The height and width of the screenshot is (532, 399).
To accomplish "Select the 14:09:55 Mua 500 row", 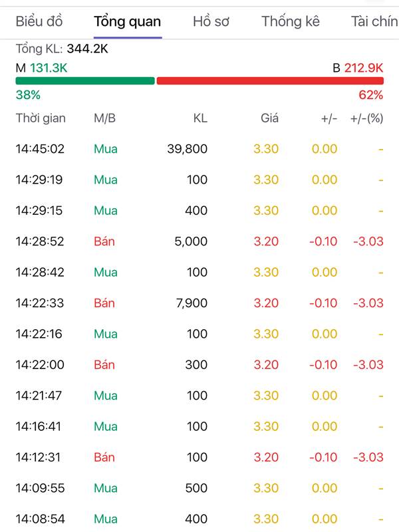I will [199, 488].
